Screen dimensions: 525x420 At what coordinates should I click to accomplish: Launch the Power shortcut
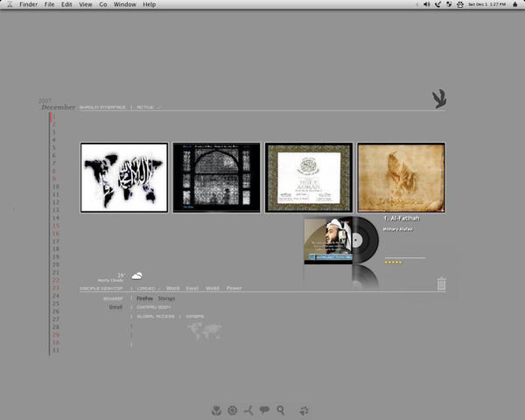tap(234, 288)
